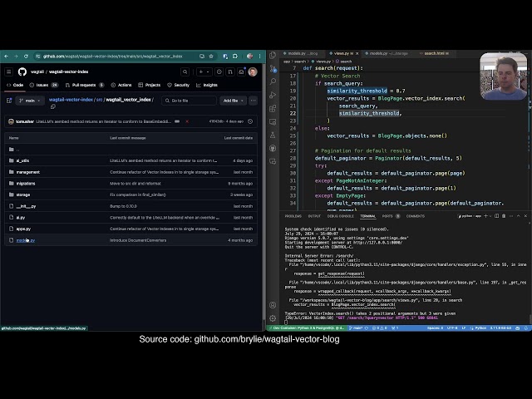Screen dimensions: 532x399
Task: Open the Insights repository tab
Action: tap(207, 85)
